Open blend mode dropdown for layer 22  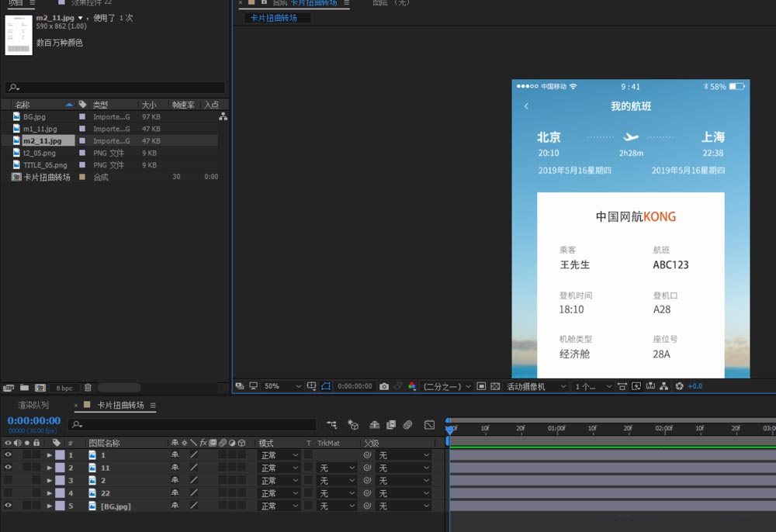click(x=279, y=493)
